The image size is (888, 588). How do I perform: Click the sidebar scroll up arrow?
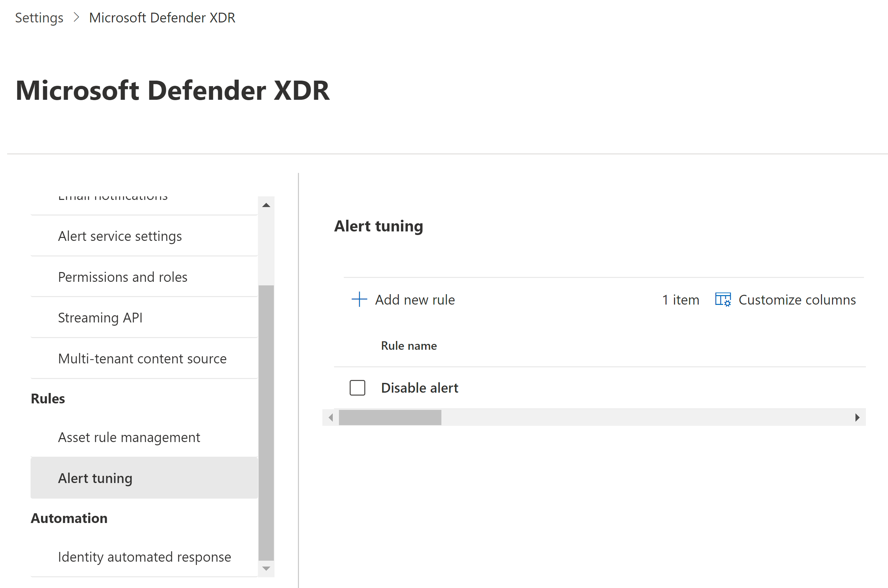[x=266, y=205]
